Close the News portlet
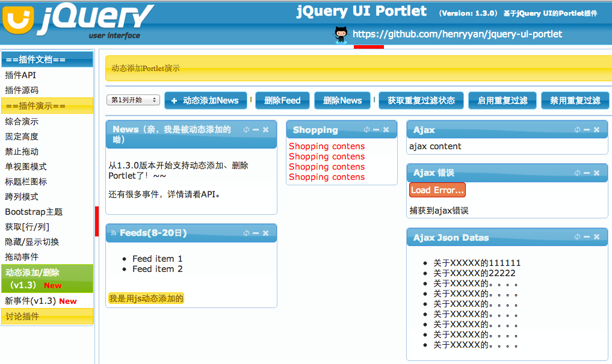The image size is (612, 364). coord(265,129)
